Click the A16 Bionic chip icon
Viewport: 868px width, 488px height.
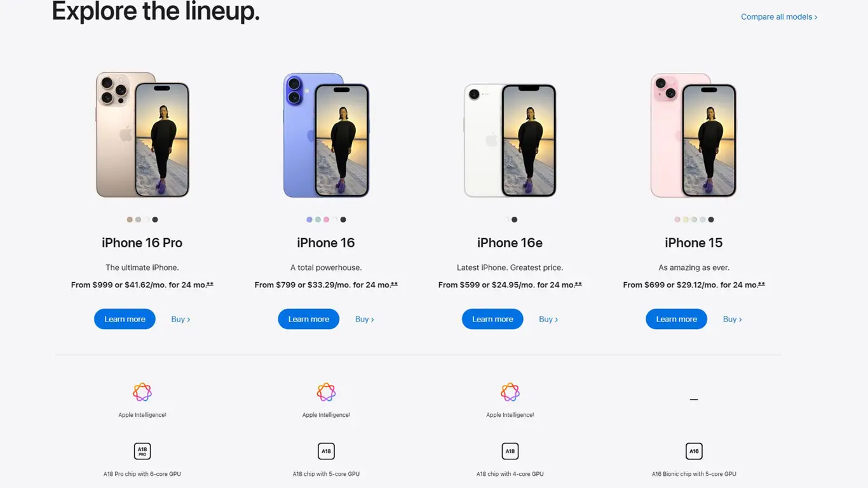point(694,451)
